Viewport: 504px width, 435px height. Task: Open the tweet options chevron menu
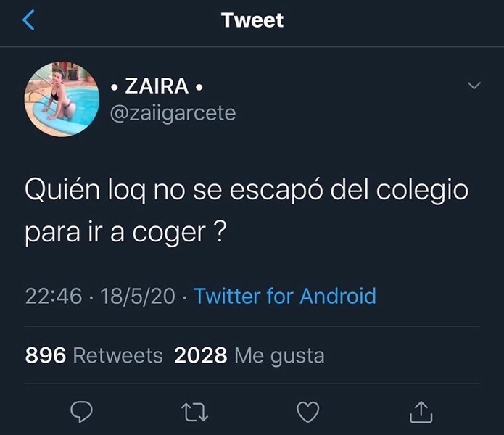474,86
